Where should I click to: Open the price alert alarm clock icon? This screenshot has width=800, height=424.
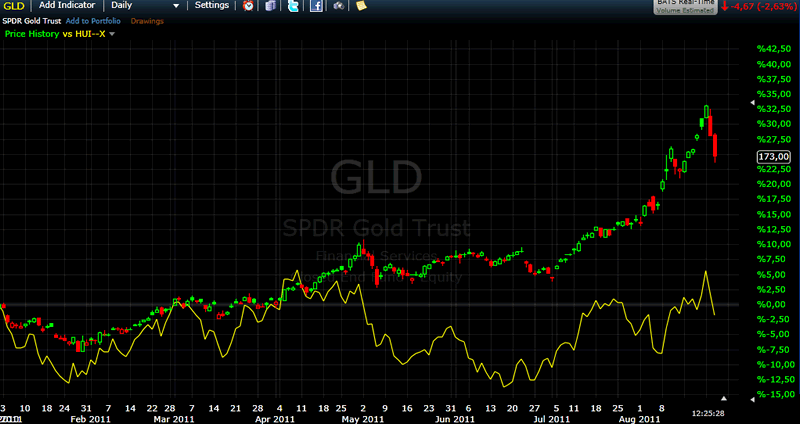pyautogui.click(x=248, y=6)
